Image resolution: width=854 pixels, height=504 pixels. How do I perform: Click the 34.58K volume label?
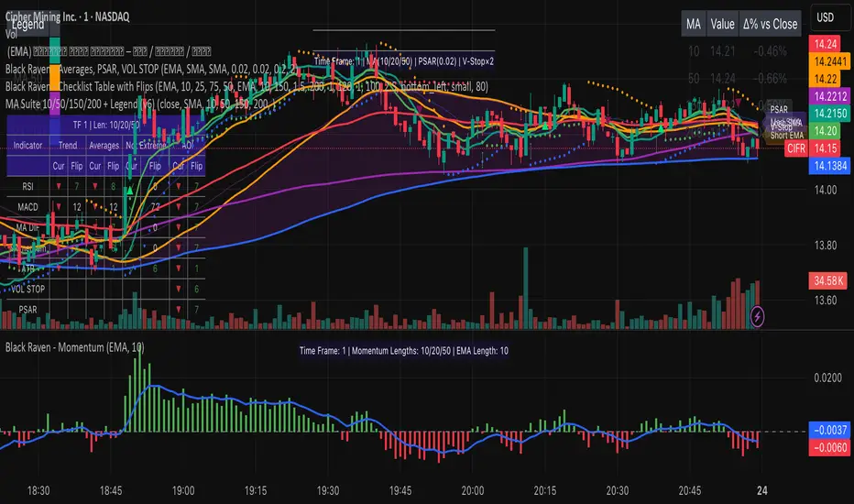click(x=828, y=281)
